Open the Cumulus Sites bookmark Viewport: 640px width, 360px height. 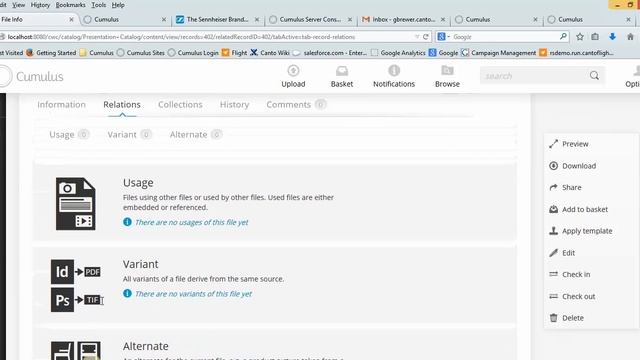point(141,53)
